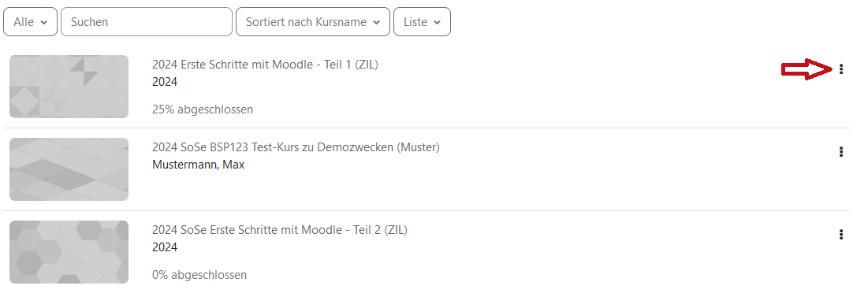Screen dimensions: 868x293
Task: Open three-dot menu for BSP123 Test-Kurs
Action: (841, 152)
